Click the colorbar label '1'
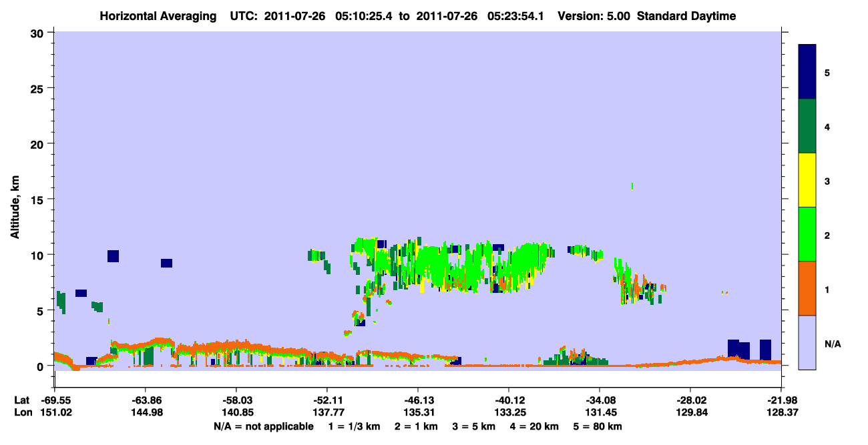 click(x=827, y=288)
